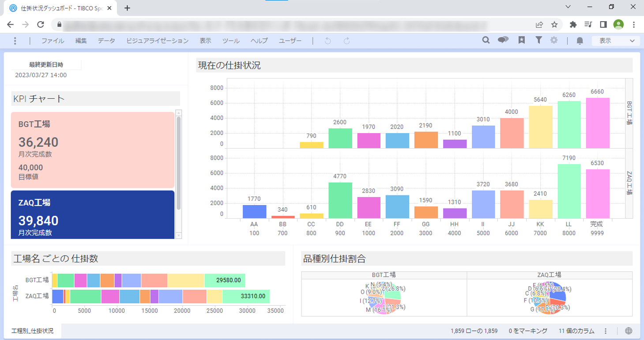Open the ユーザー menu
The width and height of the screenshot is (644, 340).
point(290,41)
